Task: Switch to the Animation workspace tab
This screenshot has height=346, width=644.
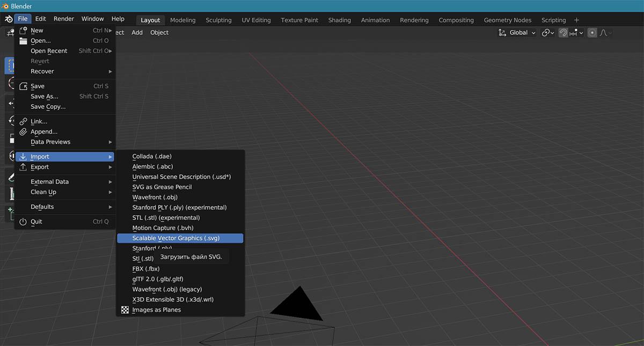Action: click(375, 20)
